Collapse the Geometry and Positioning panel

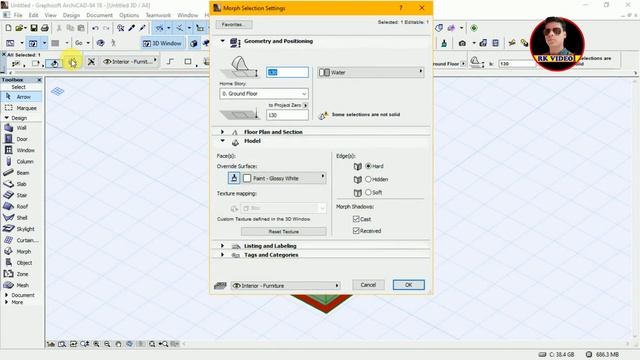pyautogui.click(x=222, y=41)
